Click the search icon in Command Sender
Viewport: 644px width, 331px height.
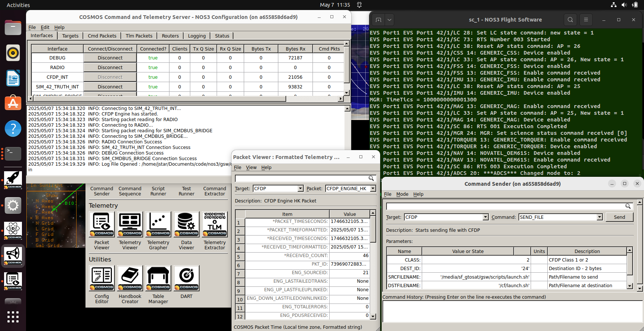point(628,206)
